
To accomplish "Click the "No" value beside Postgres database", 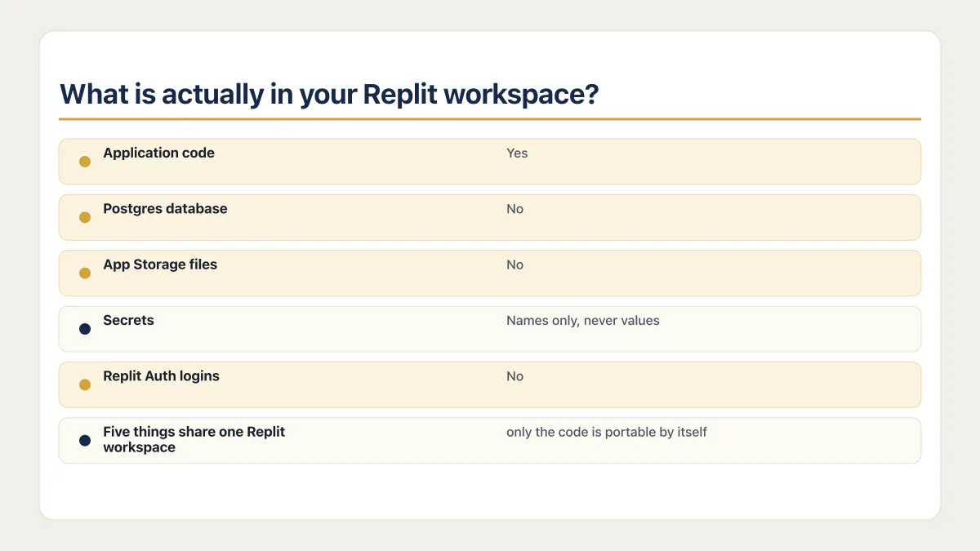I will [514, 209].
